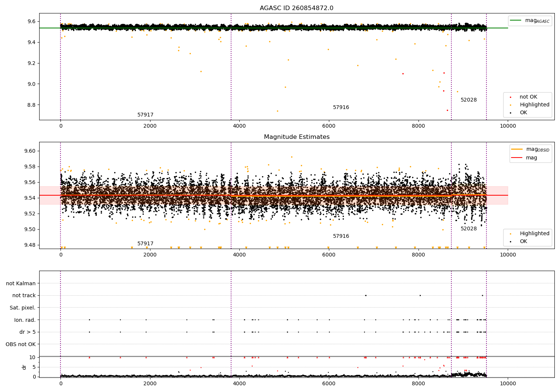560x392 pixels.
Task: Click the 'Sat. pixel.' row label
Action: coord(22,308)
